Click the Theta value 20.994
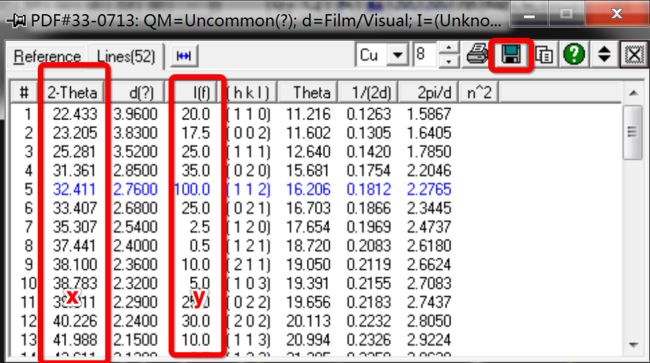This screenshot has height=363, width=650. tap(308, 340)
